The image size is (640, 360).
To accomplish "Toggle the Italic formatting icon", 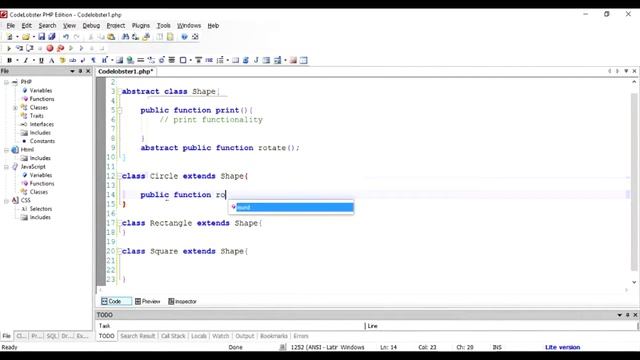I will pyautogui.click(x=25, y=60).
